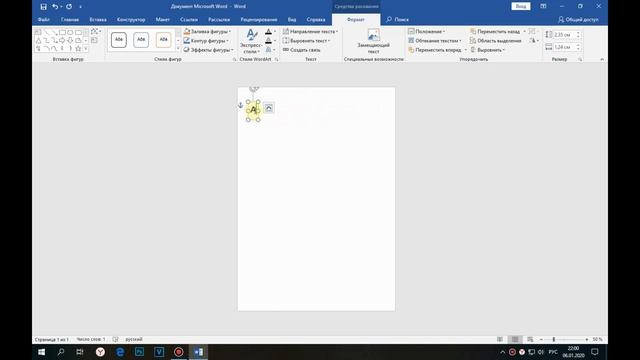640x360 pixels.
Task: Adjust the zoom slider in the status bar
Action: (x=553, y=339)
